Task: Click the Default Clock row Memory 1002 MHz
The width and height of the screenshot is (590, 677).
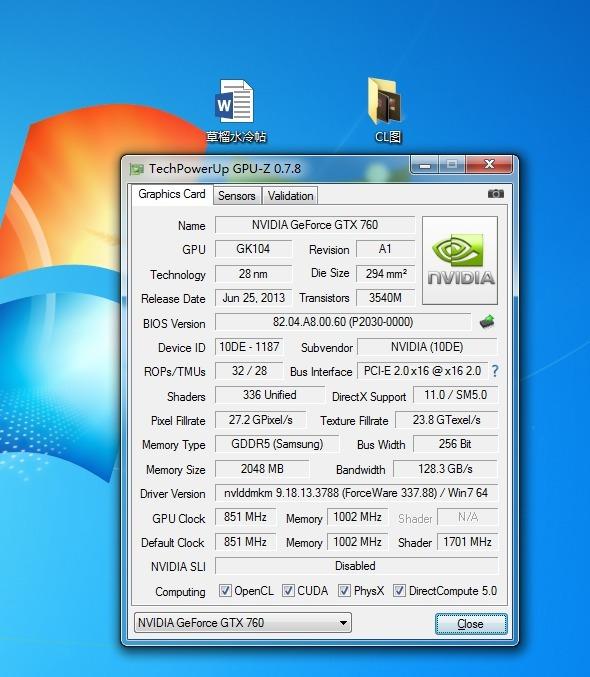Action: pos(358,542)
